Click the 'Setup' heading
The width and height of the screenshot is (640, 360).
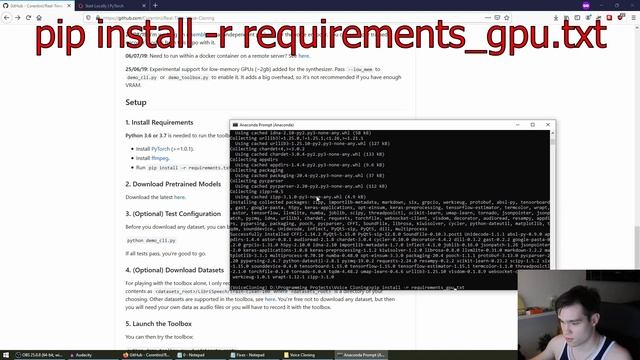pos(136,102)
